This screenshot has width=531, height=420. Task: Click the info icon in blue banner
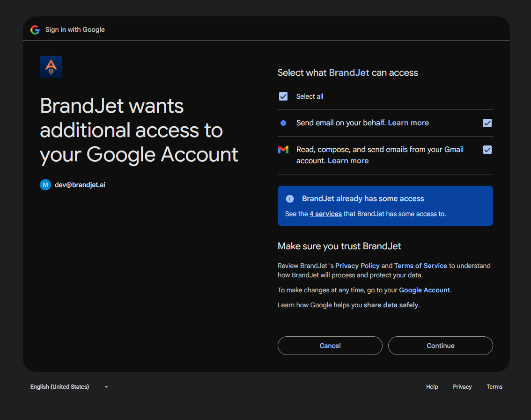(x=290, y=198)
